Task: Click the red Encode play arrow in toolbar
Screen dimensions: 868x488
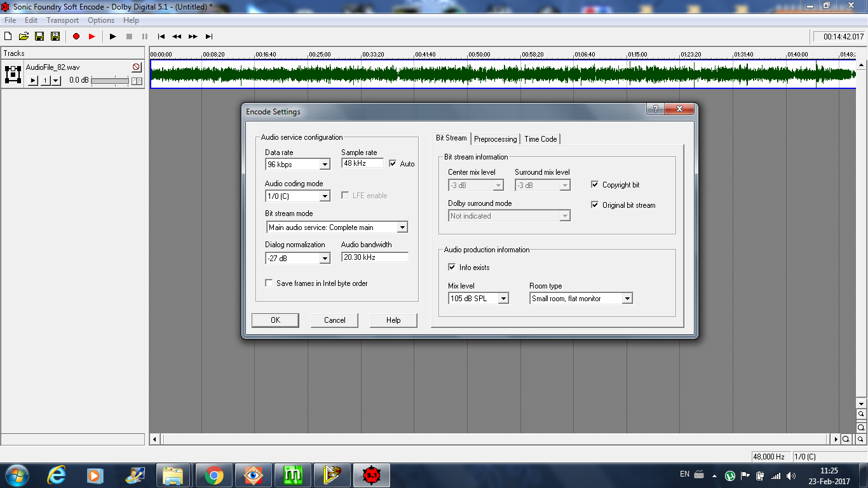Action: pos(92,37)
